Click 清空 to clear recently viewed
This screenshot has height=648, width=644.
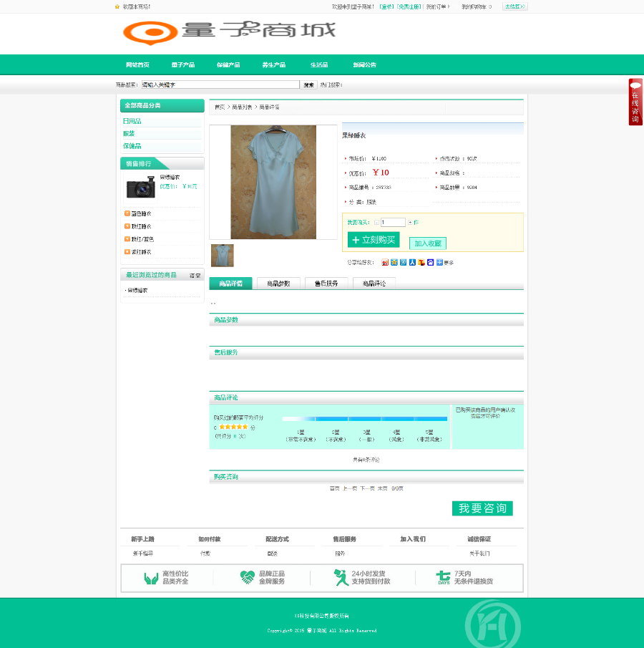pyautogui.click(x=195, y=276)
